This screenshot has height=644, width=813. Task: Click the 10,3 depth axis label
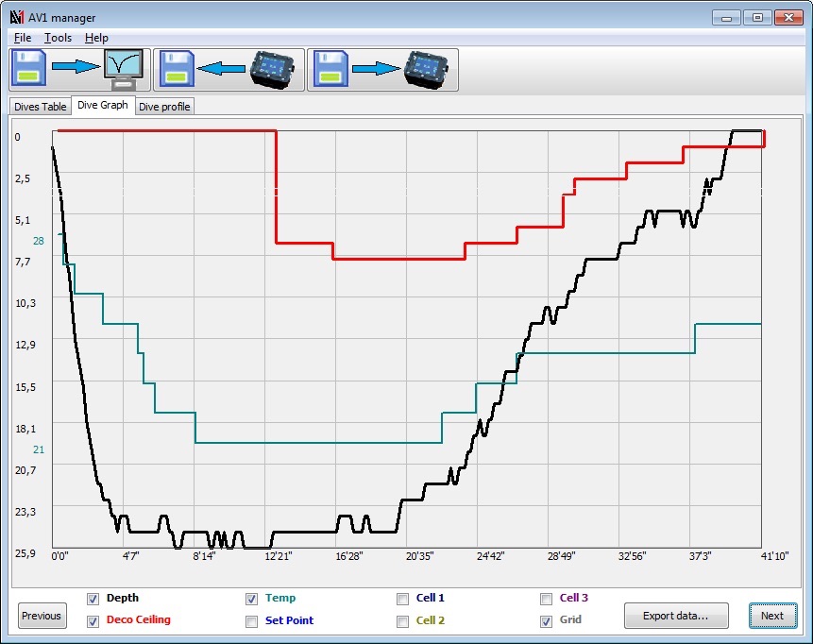click(25, 303)
